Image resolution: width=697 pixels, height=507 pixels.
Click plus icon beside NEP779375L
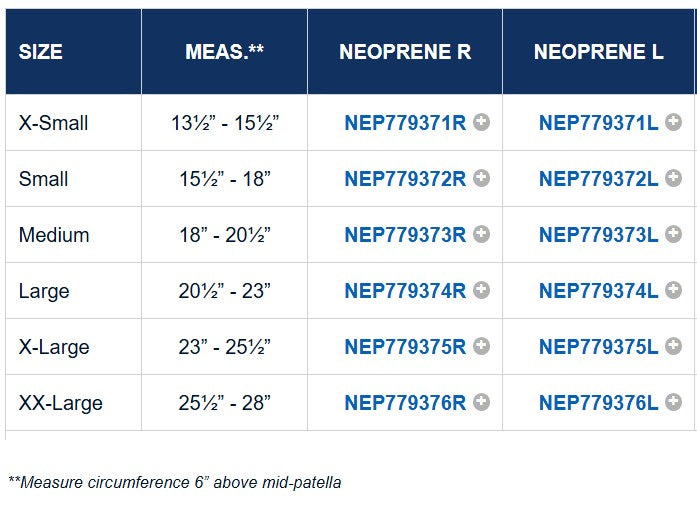(674, 346)
